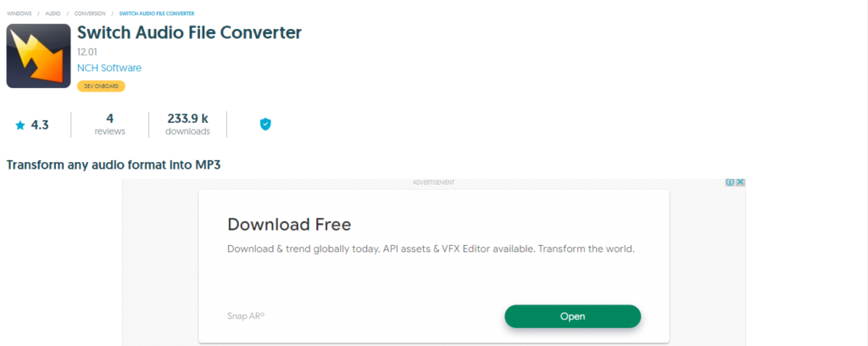
Task: Click the DEV ONBOARD badge
Action: pos(102,86)
